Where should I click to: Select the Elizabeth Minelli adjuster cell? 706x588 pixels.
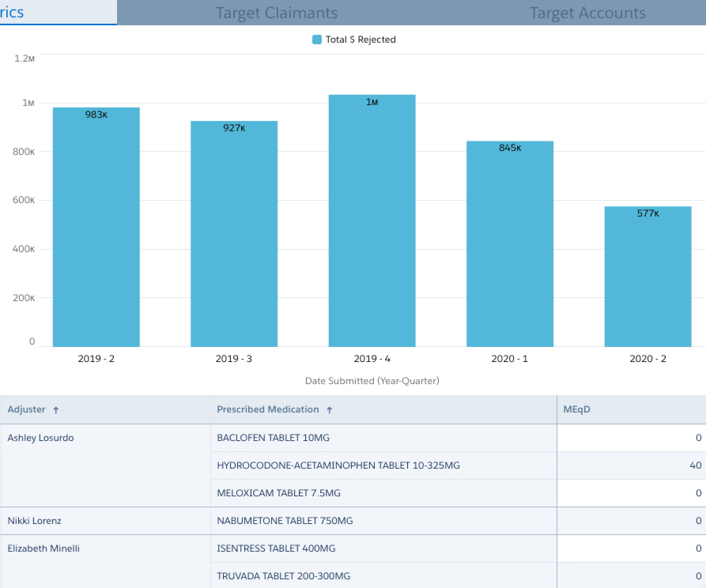point(43,548)
